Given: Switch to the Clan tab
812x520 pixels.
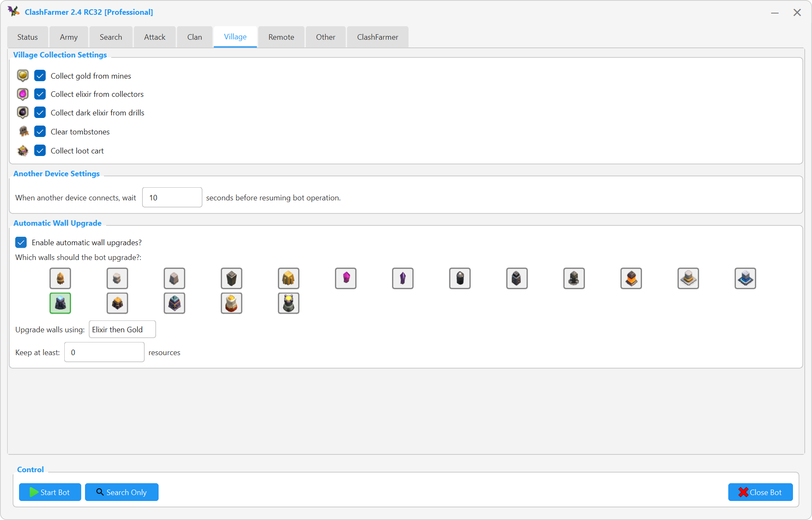Looking at the screenshot, I should pos(195,37).
